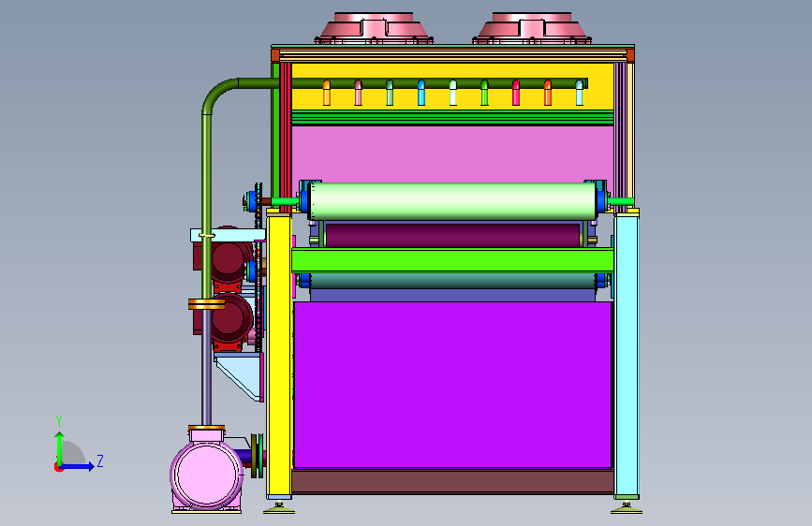Select the blue-violet tray below the teal roller

(453, 295)
